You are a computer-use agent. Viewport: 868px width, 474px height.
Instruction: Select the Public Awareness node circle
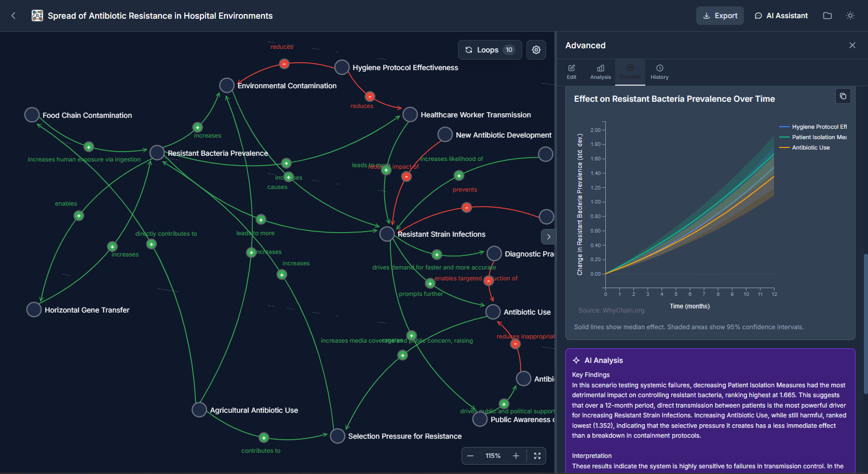click(480, 419)
